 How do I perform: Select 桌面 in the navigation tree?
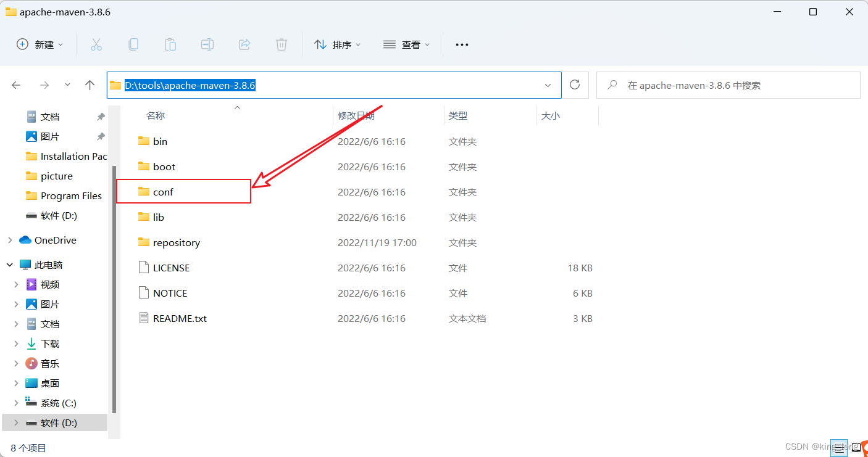[43, 383]
